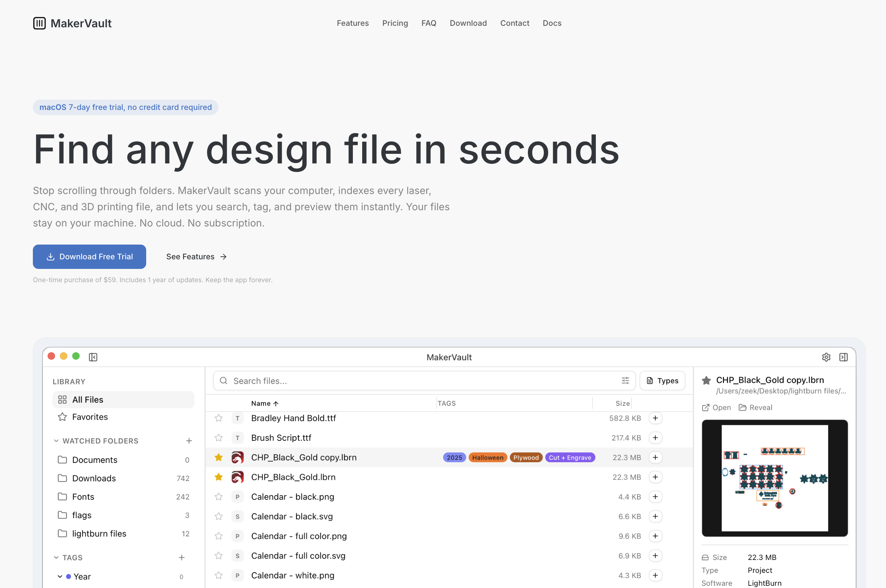
Task: Open the Downloads watched folder
Action: (x=123, y=478)
